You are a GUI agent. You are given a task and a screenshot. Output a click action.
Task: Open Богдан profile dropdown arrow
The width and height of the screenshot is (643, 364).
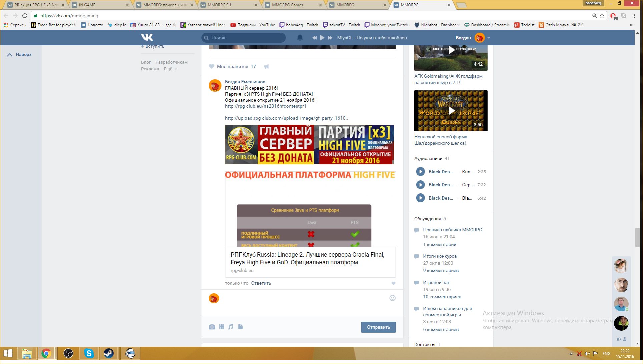click(489, 38)
